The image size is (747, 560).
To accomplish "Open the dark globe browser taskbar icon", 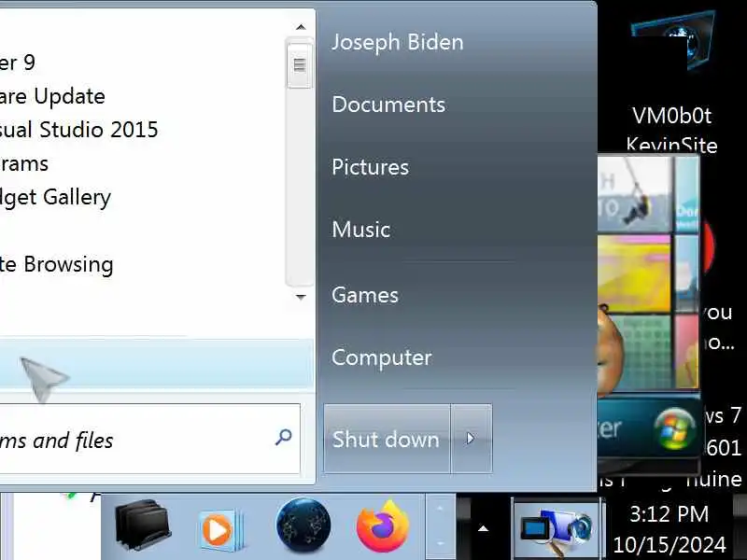I will 303,525.
